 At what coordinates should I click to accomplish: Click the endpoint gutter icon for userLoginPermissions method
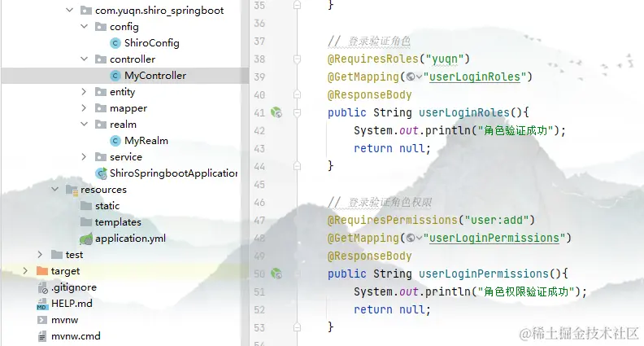pos(276,274)
